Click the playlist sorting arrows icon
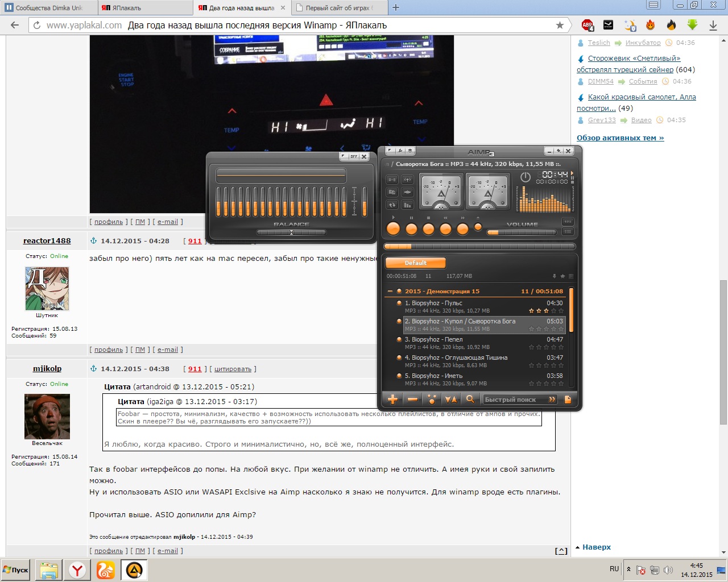The width and height of the screenshot is (728, 582). click(x=450, y=400)
